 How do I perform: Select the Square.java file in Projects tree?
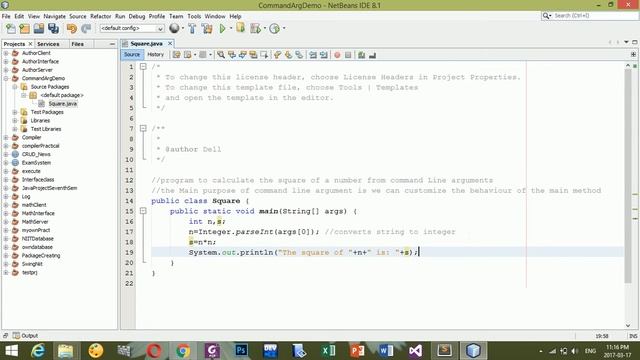pyautogui.click(x=62, y=104)
